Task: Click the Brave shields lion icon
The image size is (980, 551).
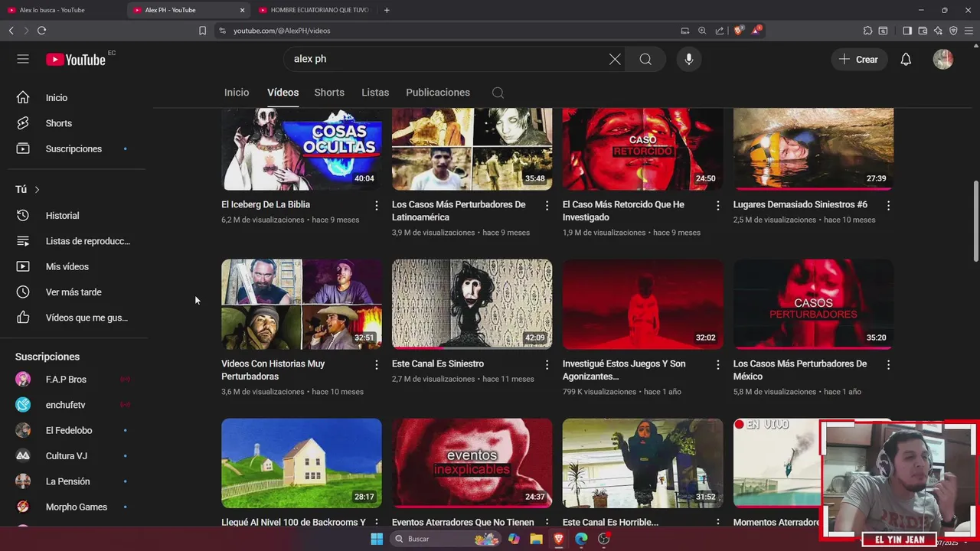Action: coord(738,31)
